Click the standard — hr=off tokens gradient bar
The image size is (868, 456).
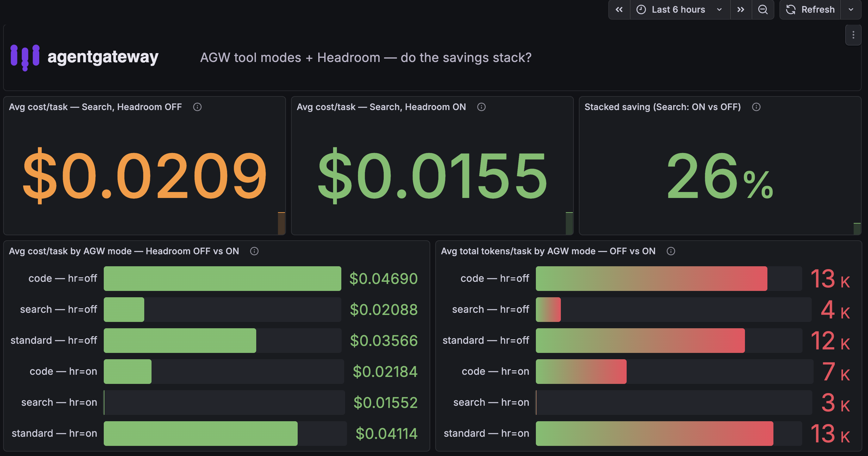640,341
